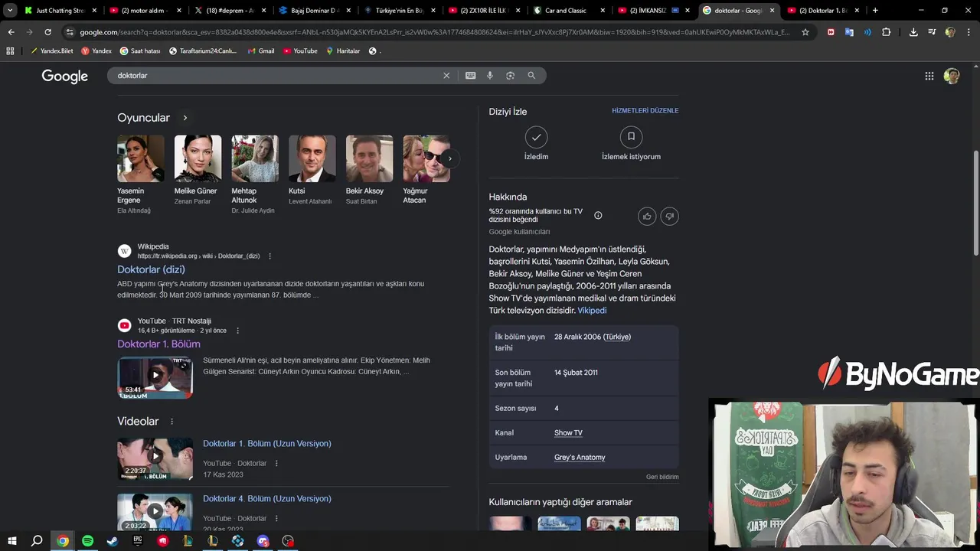Screen dimensions: 980x551
Task: Switch to the Bajaj Dominar tab
Action: [315, 11]
